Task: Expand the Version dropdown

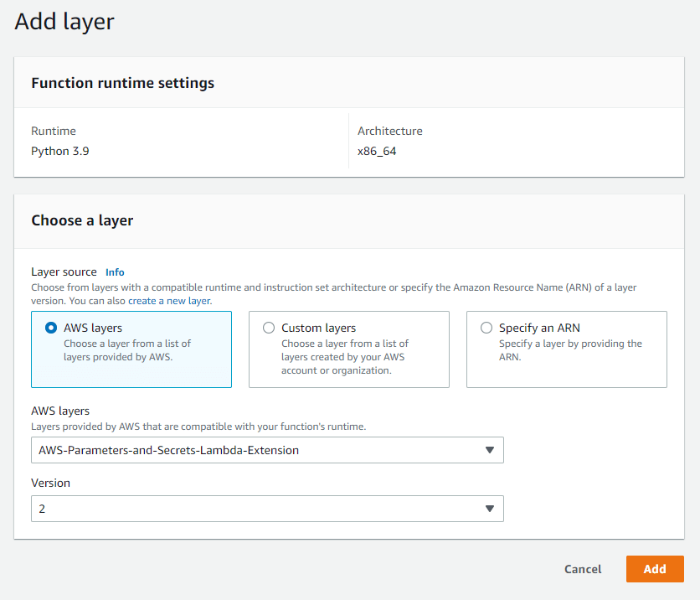Action: (267, 508)
